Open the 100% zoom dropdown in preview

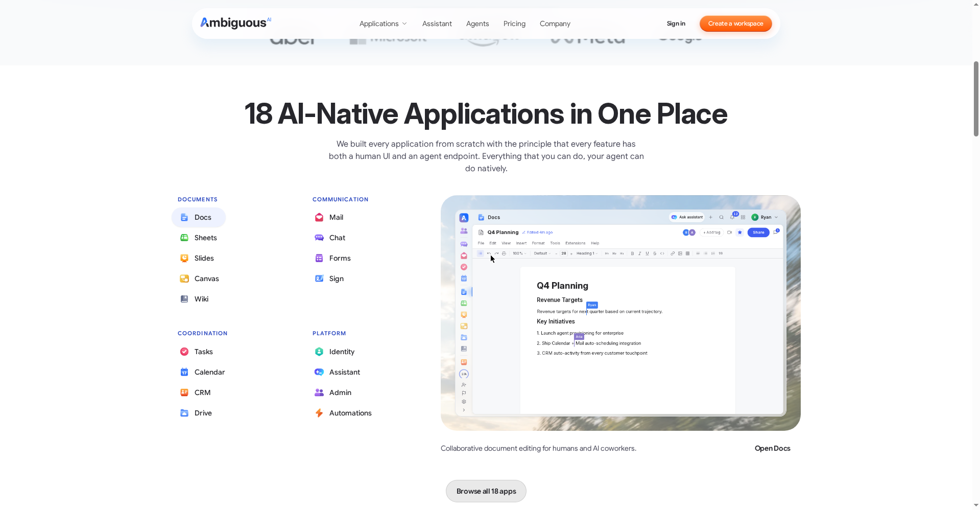coord(519,253)
